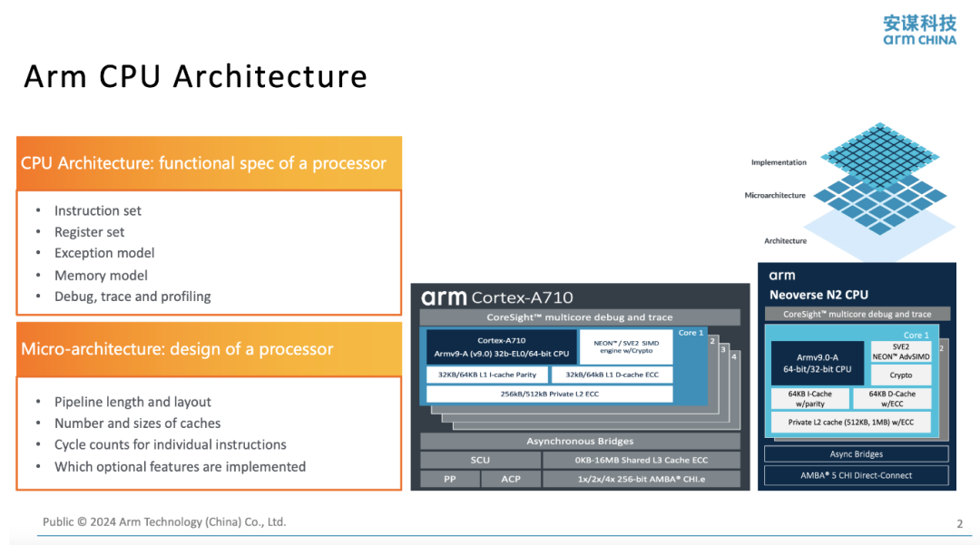Image resolution: width=980 pixels, height=545 pixels.
Task: Click the 'Core 1' label in Neoverse N2
Action: tap(916, 336)
